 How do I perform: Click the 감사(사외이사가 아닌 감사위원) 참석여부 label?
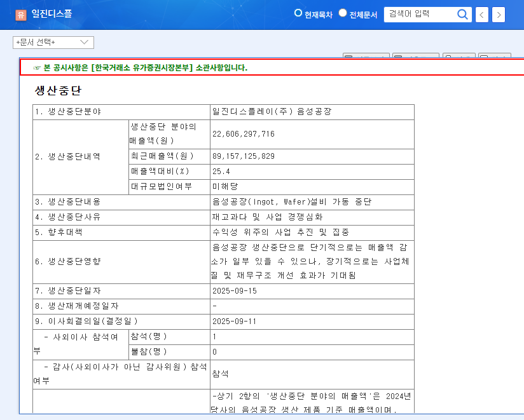pos(121,374)
